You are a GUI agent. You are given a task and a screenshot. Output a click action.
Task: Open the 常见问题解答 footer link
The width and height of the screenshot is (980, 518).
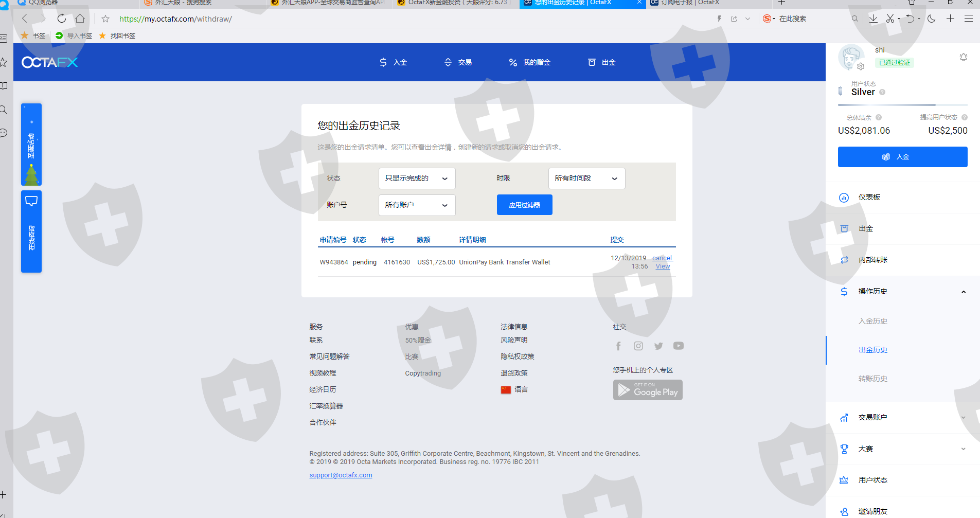click(329, 356)
